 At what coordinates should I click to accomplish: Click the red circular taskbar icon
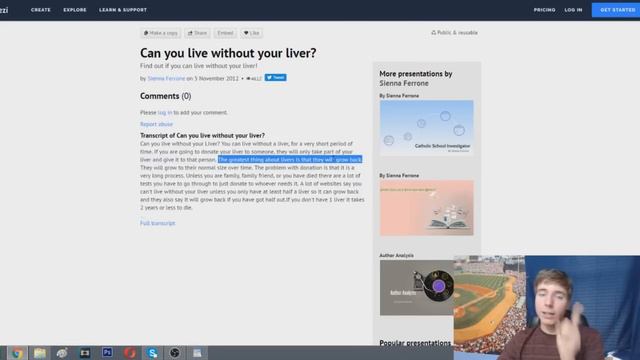pyautogui.click(x=130, y=353)
